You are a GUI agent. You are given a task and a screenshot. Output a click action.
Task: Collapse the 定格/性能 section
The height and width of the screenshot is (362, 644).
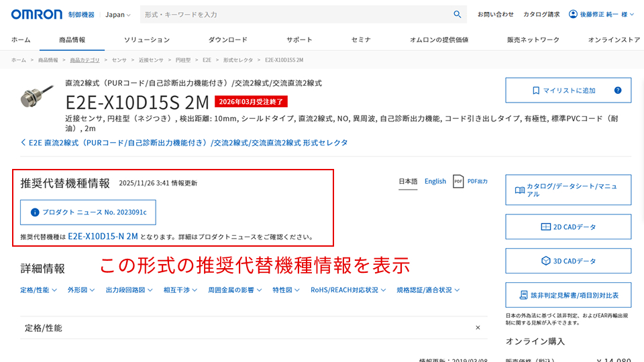coord(478,328)
